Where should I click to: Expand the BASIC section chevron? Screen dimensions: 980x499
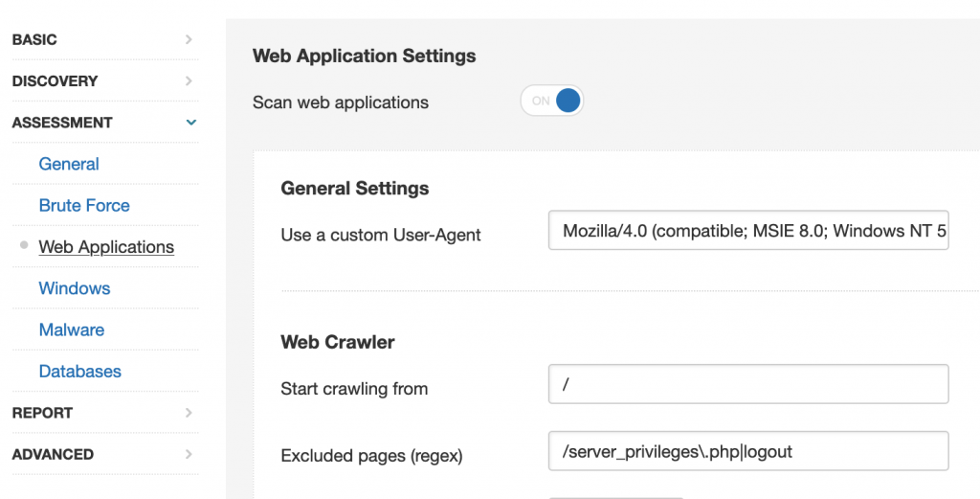pos(189,39)
